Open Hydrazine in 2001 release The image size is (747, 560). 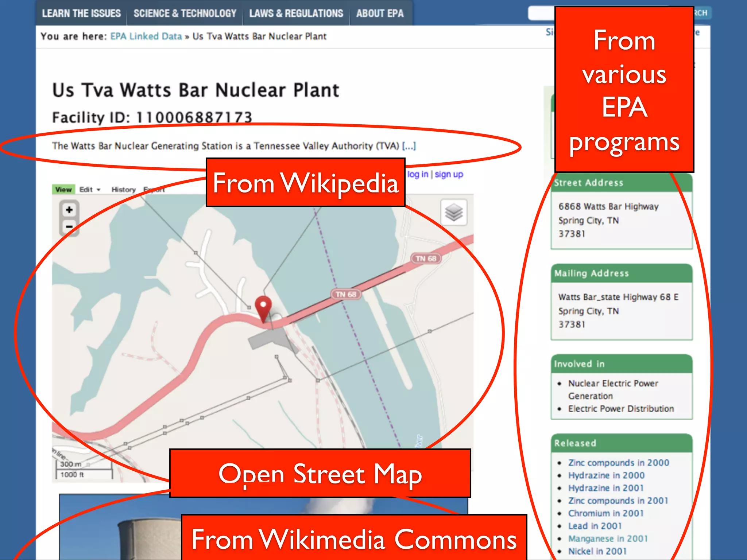click(606, 488)
